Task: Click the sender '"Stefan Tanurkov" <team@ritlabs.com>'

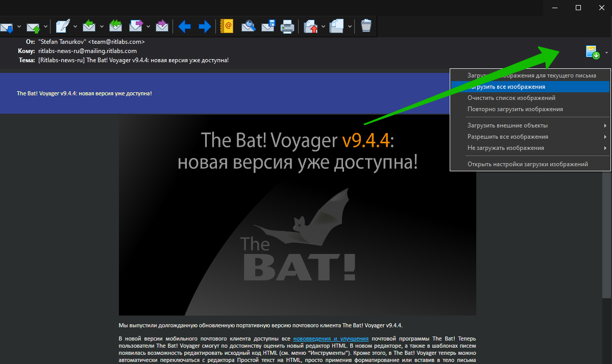Action: point(92,42)
